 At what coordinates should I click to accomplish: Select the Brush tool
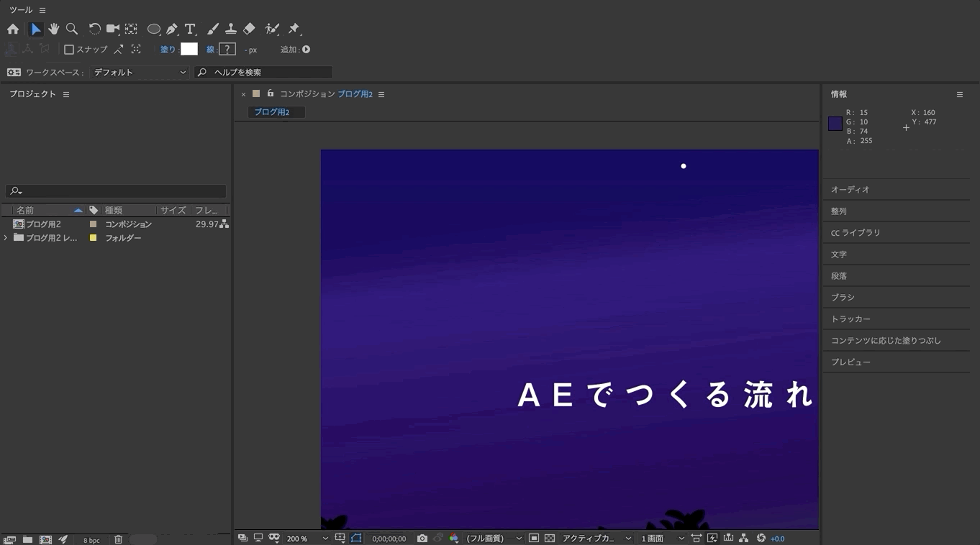tap(212, 29)
